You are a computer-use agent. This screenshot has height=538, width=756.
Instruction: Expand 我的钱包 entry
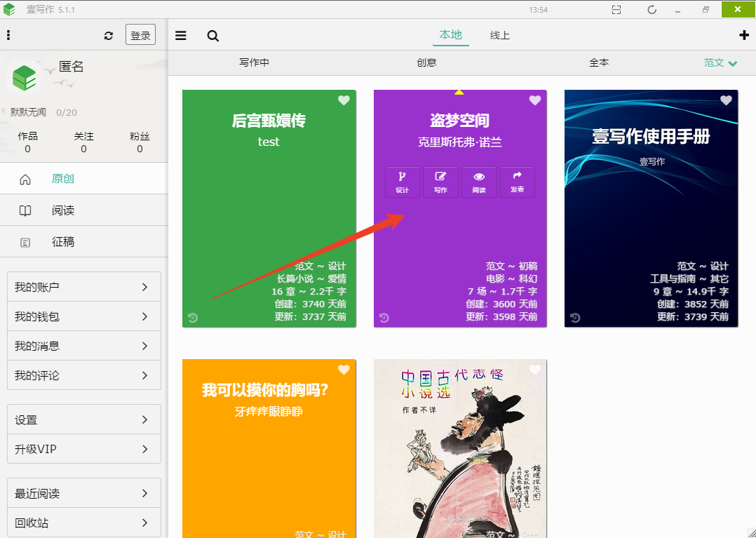coord(84,316)
